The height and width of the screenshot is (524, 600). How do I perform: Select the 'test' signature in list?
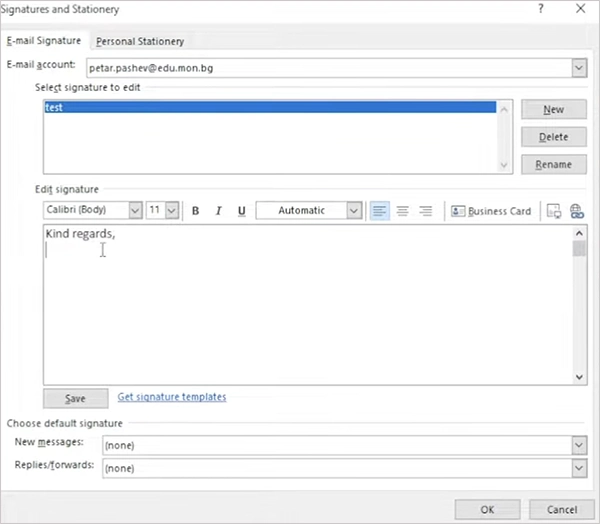(x=270, y=107)
